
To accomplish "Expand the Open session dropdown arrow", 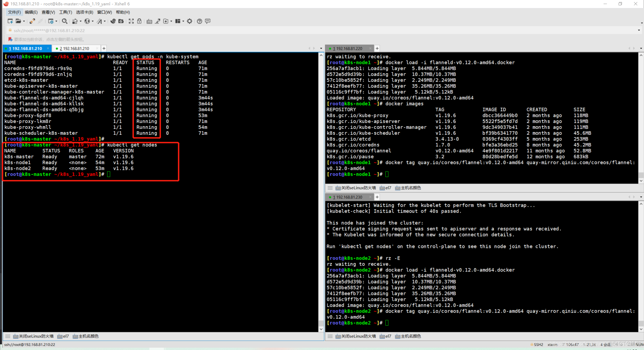I will (24, 21).
